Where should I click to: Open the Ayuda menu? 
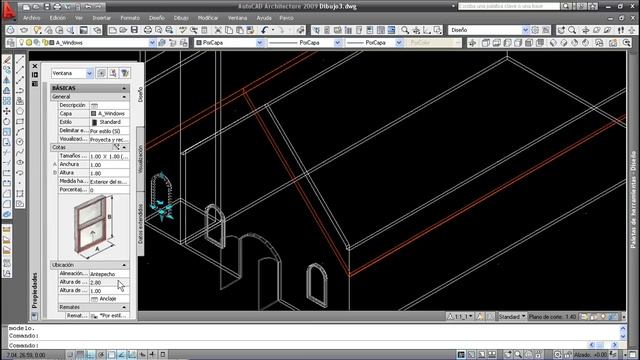tap(264, 18)
